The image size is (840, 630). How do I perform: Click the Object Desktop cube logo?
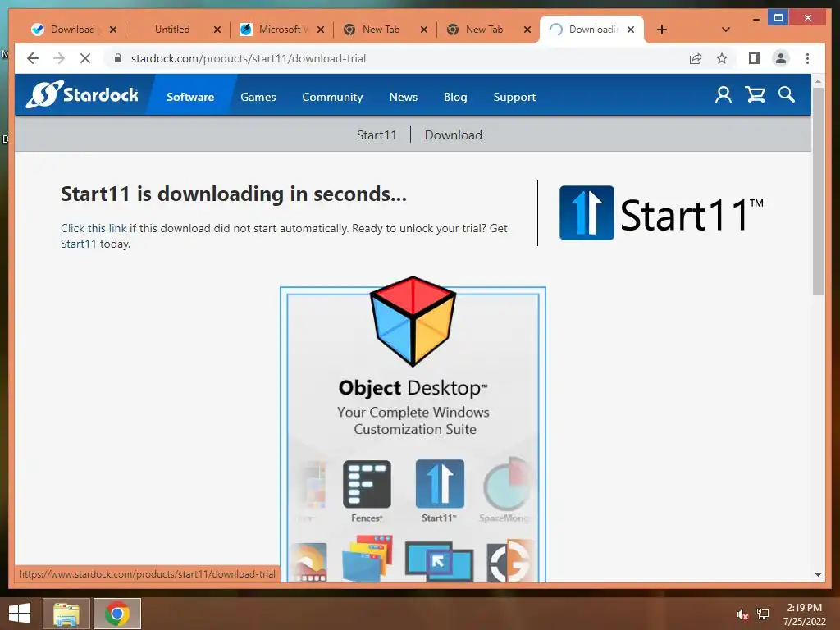[413, 321]
